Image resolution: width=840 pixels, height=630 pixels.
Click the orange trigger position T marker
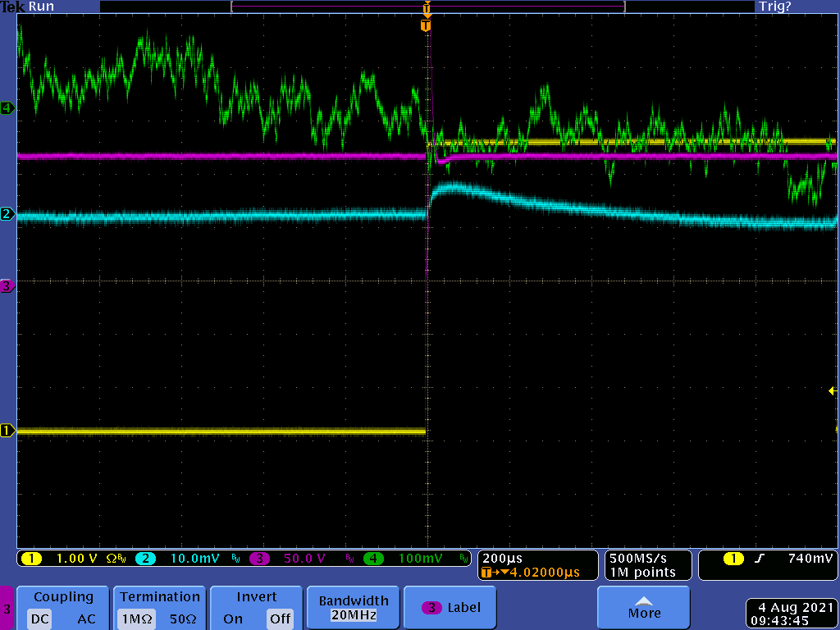[425, 25]
